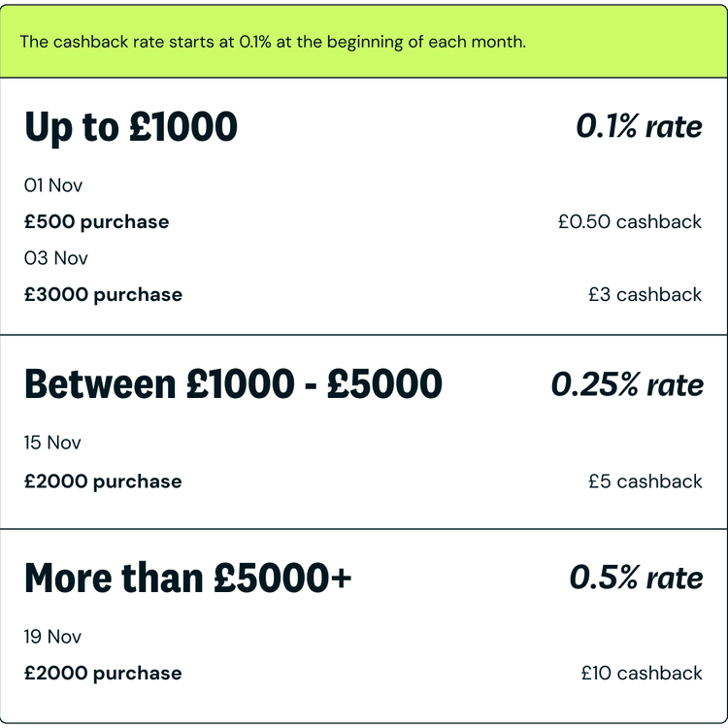Click the 0.25% rate label

click(x=627, y=384)
